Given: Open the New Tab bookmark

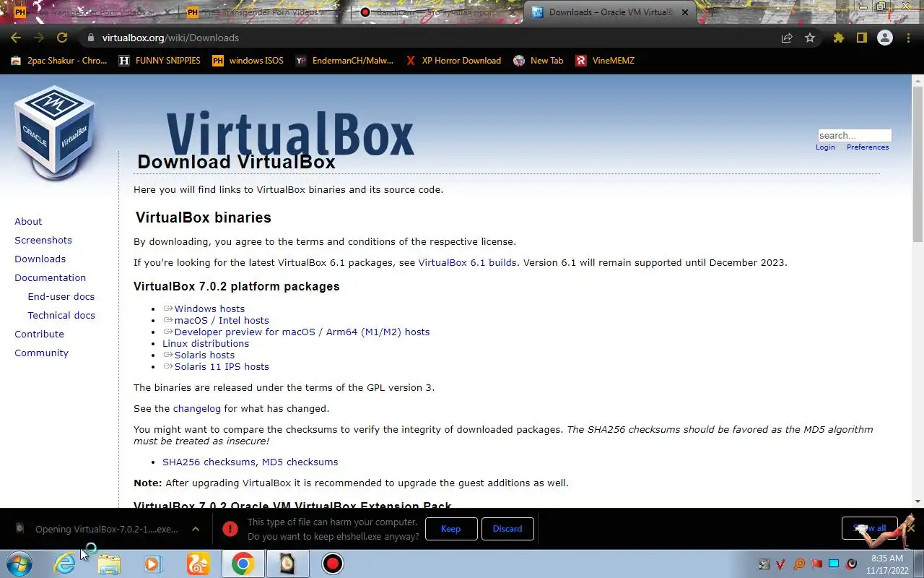Looking at the screenshot, I should [x=538, y=61].
